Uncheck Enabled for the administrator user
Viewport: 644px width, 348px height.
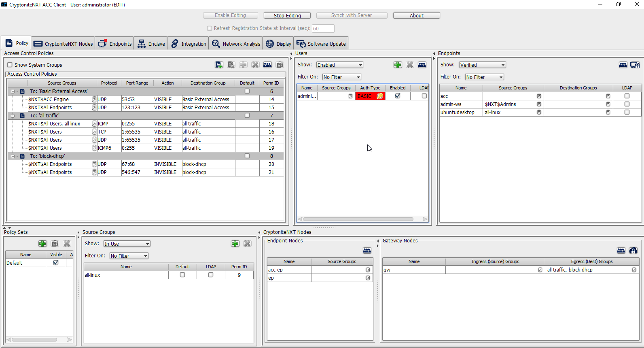pyautogui.click(x=398, y=96)
